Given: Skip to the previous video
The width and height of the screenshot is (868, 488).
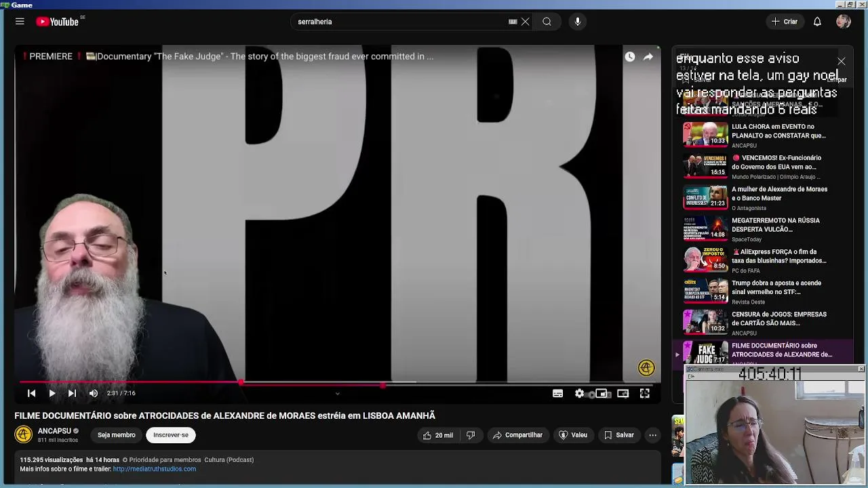Looking at the screenshot, I should pyautogui.click(x=31, y=393).
